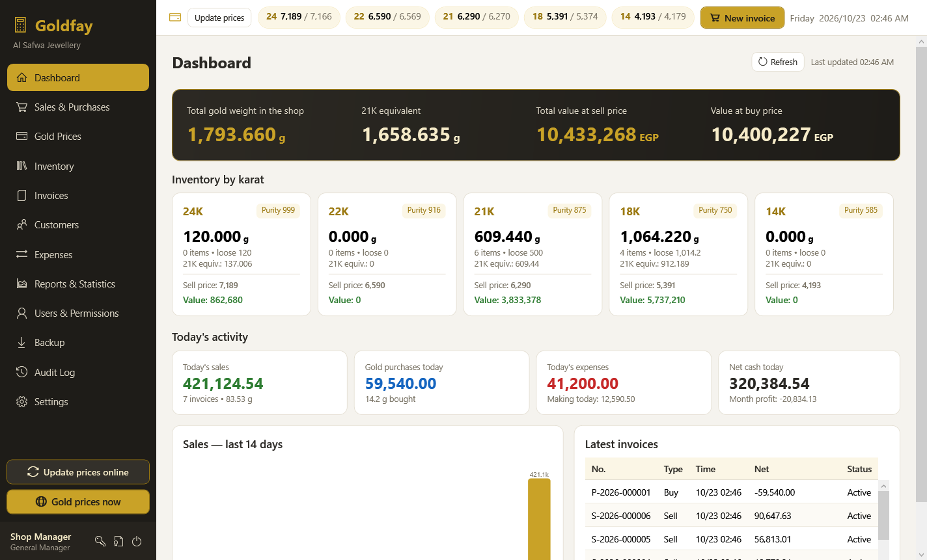This screenshot has height=560, width=927.
Task: Click Update prices online
Action: 78,472
